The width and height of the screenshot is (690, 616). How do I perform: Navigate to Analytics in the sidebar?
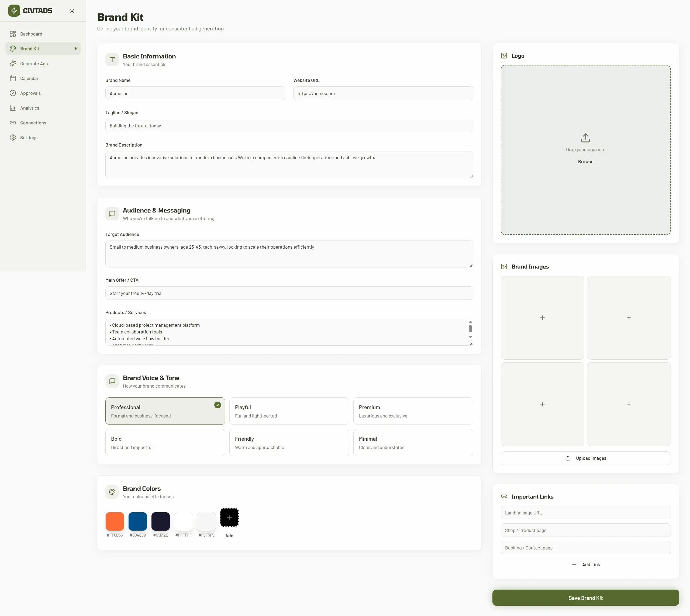click(x=29, y=108)
